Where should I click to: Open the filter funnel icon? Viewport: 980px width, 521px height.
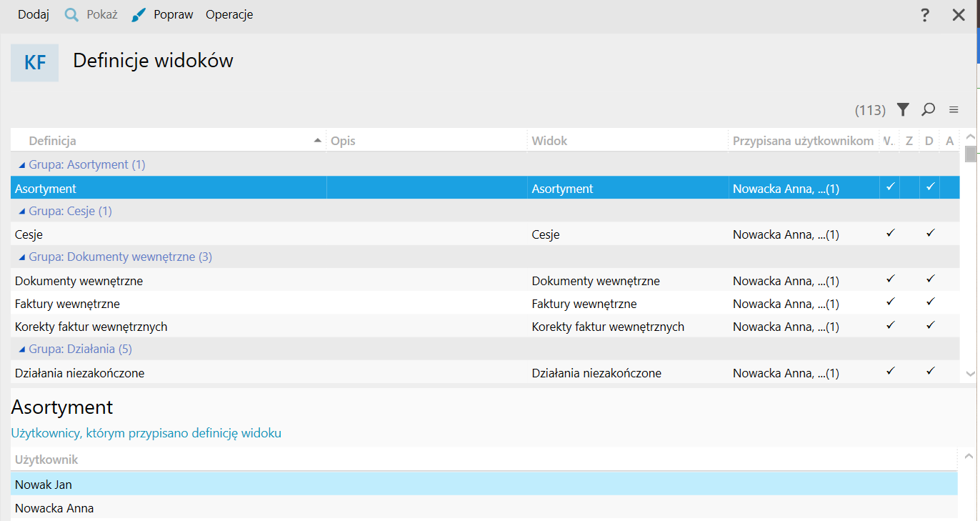(x=903, y=109)
